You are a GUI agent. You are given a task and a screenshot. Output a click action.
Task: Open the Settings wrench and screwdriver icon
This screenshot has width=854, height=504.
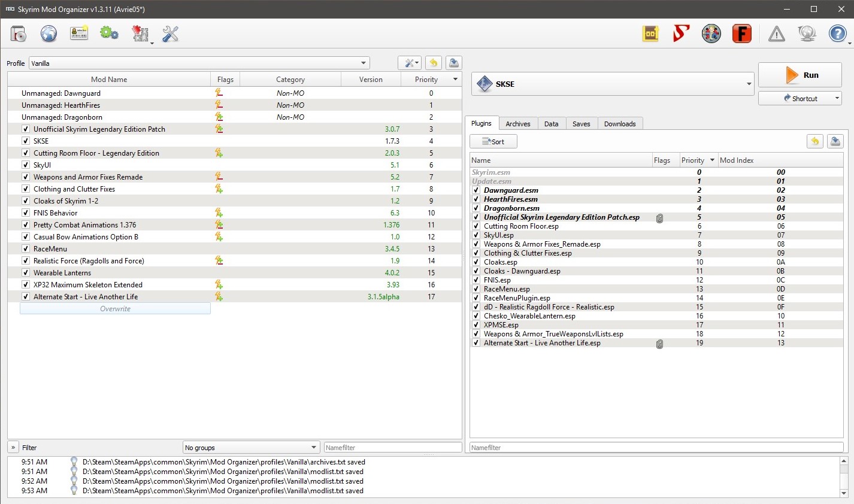[171, 34]
